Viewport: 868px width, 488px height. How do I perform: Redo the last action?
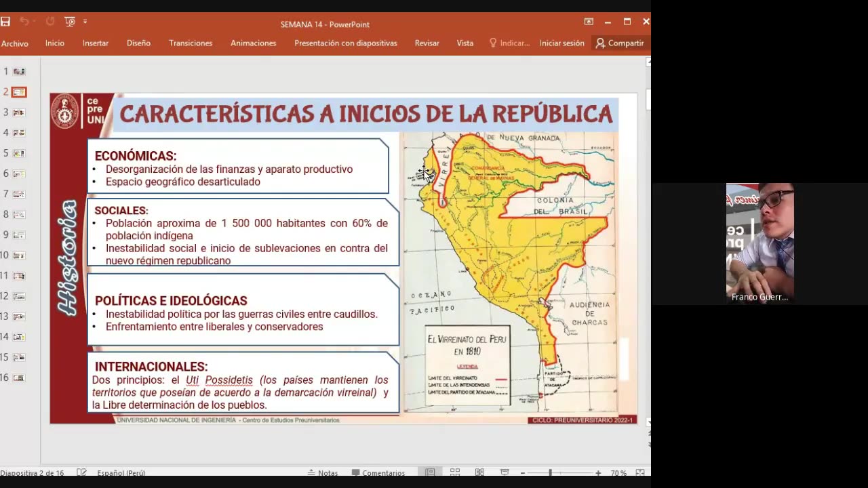click(x=50, y=22)
